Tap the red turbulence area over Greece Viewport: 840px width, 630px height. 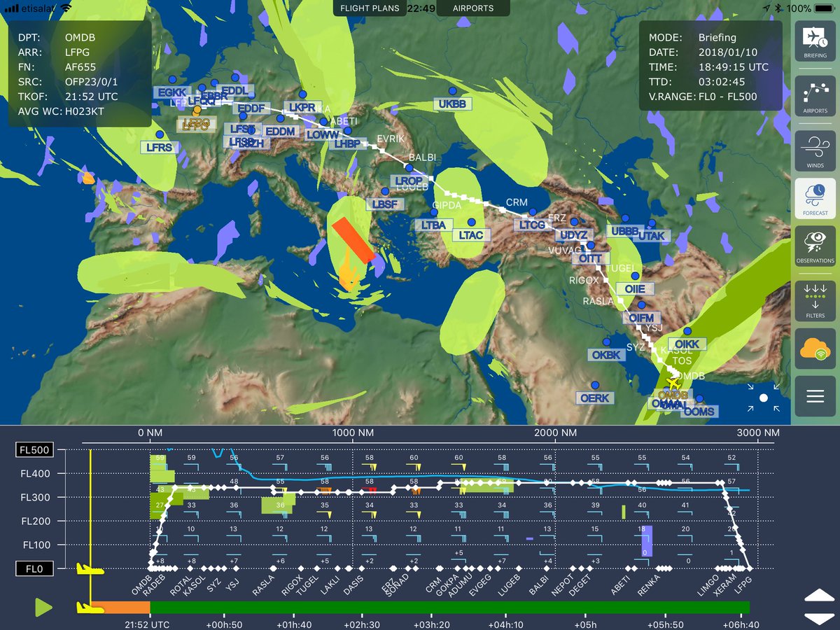coord(353,240)
